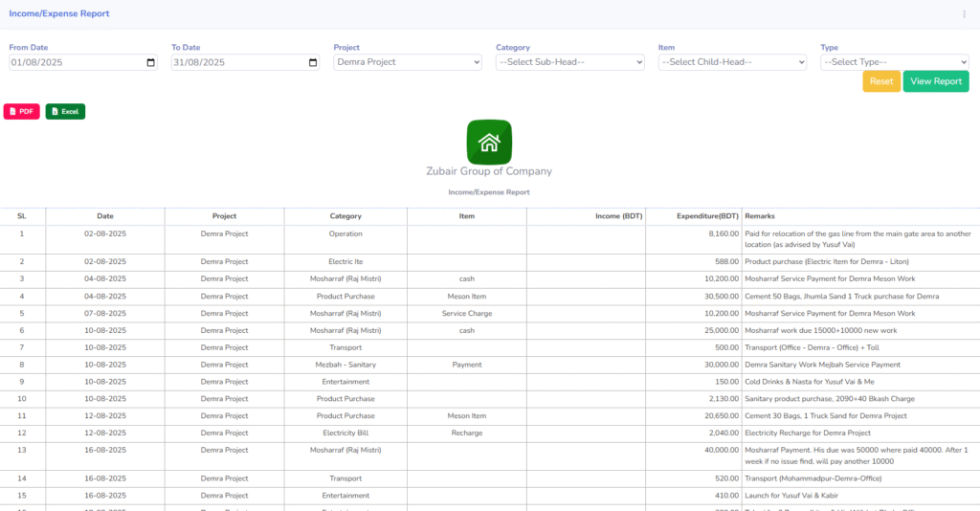Click the 8,160.00 expenditure value

(724, 233)
